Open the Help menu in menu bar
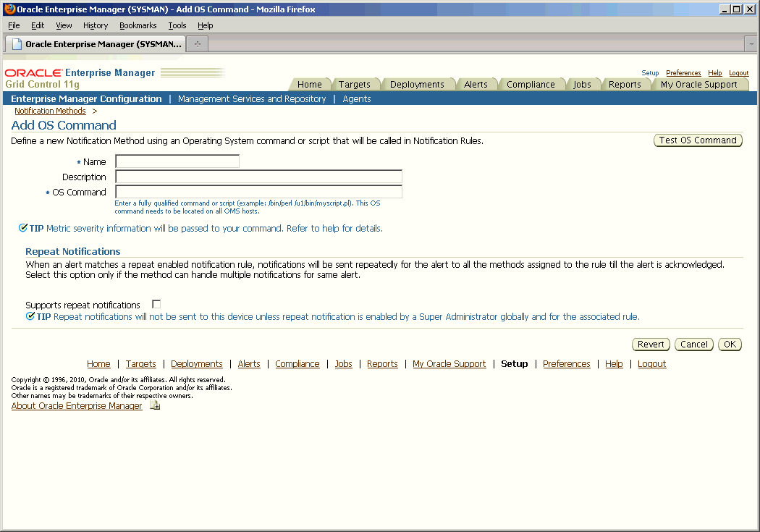760x532 pixels. coord(205,25)
